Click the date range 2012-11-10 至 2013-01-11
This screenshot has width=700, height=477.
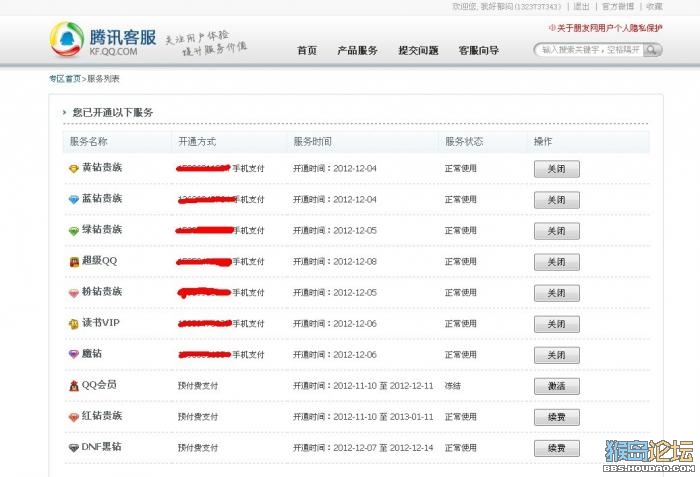[x=383, y=417]
